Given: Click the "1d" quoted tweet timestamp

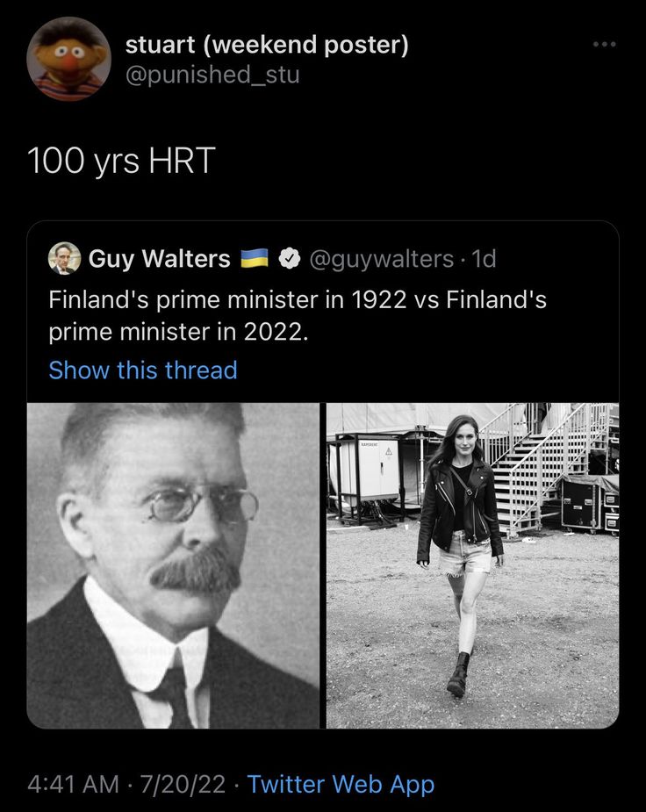Looking at the screenshot, I should click(x=484, y=259).
